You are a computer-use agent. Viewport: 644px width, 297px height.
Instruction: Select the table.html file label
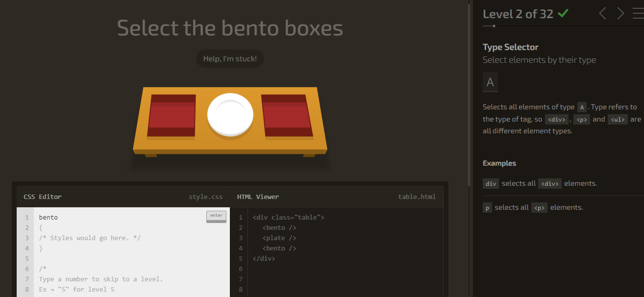tap(417, 197)
